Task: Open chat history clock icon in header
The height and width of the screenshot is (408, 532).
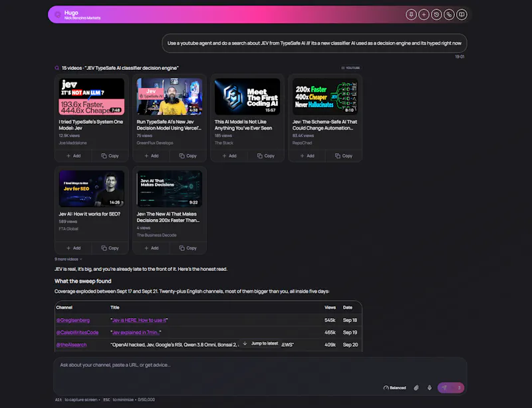Action: point(436,15)
